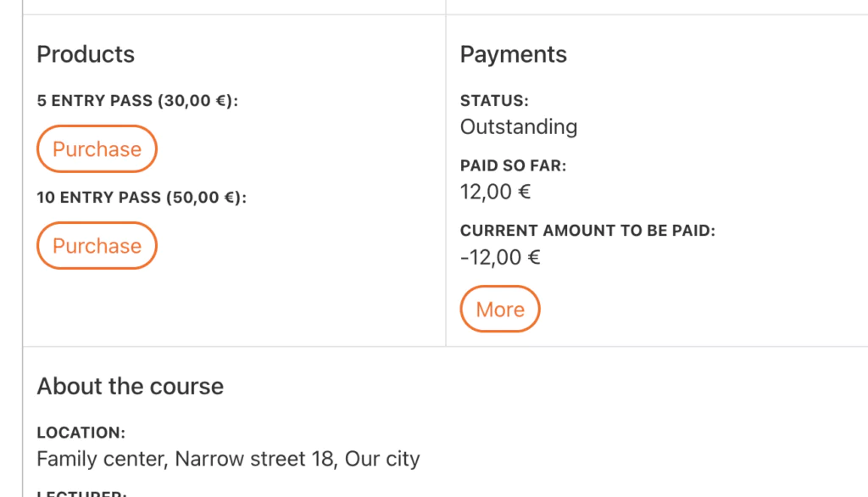
Task: Click the Outstanding status value
Action: 519,127
